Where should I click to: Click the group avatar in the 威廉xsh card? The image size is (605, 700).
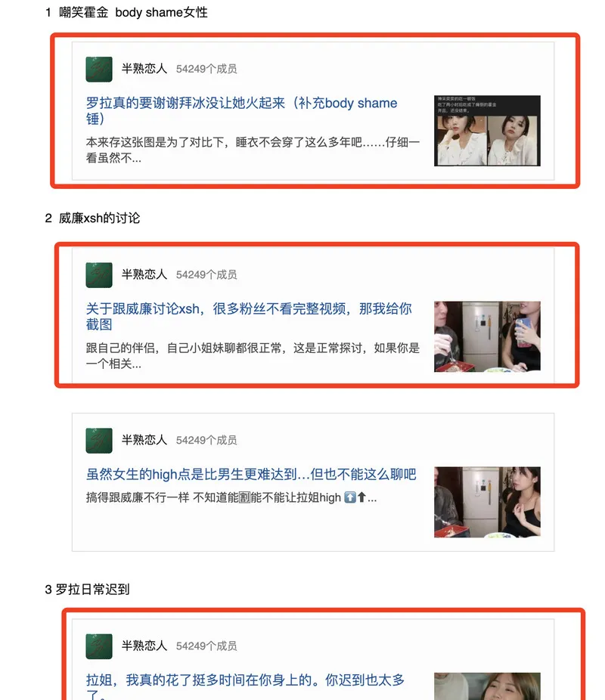(x=98, y=274)
